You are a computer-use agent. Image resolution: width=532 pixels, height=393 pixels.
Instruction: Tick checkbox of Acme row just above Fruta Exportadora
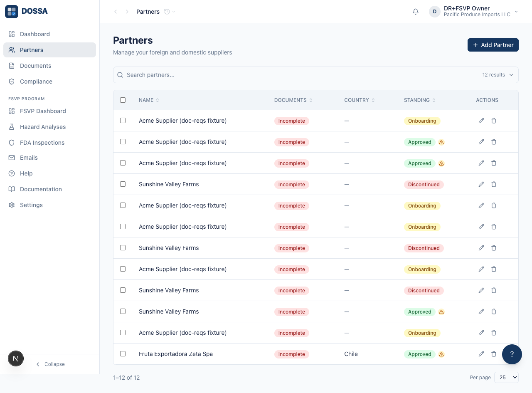tap(123, 332)
